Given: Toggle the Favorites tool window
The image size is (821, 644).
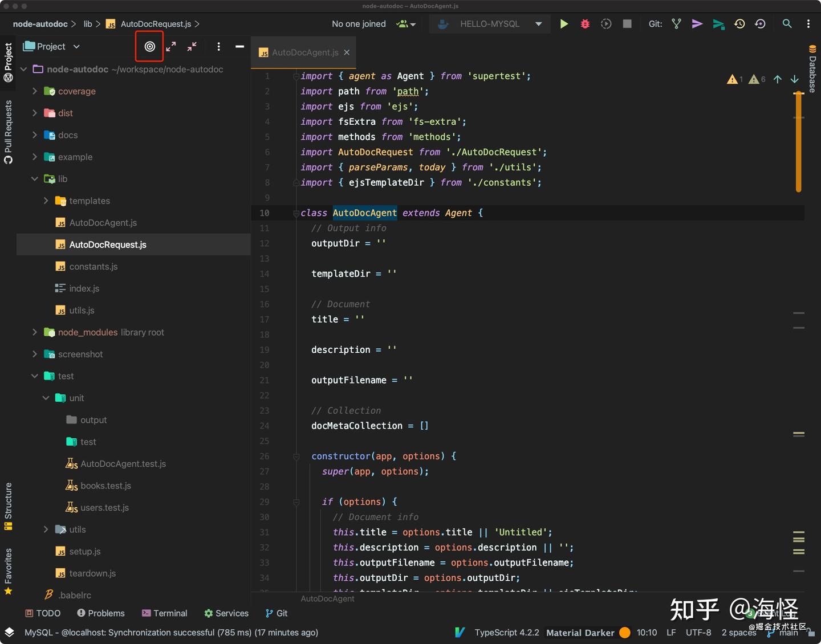Looking at the screenshot, I should coord(8,567).
